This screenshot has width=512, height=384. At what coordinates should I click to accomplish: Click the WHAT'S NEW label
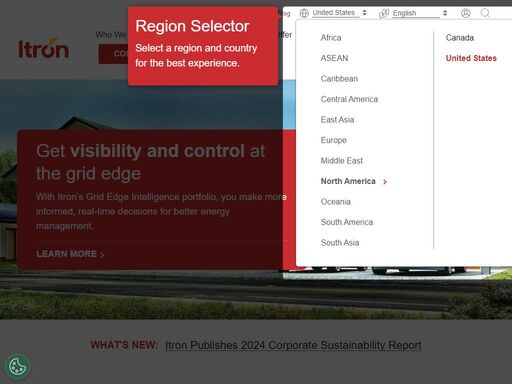tap(124, 345)
